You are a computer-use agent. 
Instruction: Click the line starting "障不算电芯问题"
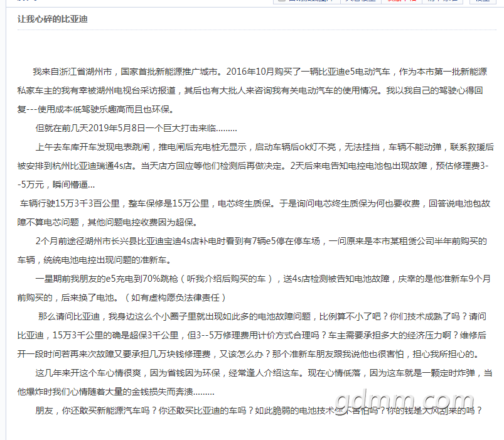[x=107, y=222]
